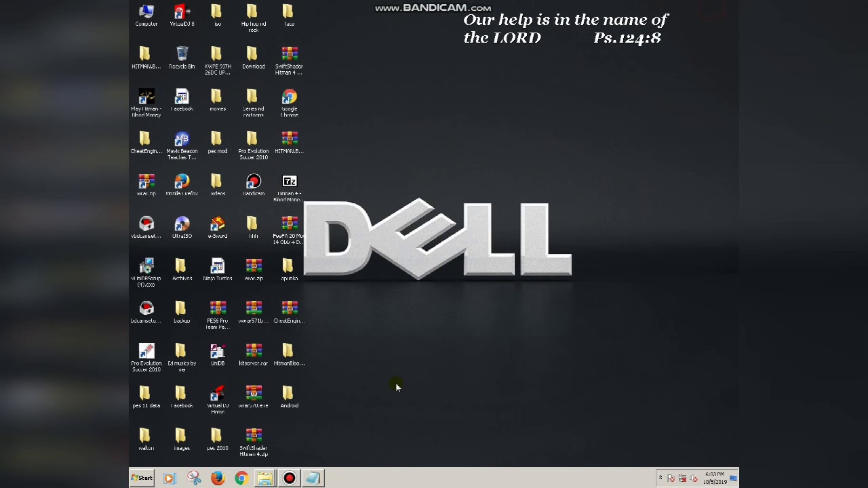Open the Start menu
The height and width of the screenshot is (488, 868).
point(142,479)
